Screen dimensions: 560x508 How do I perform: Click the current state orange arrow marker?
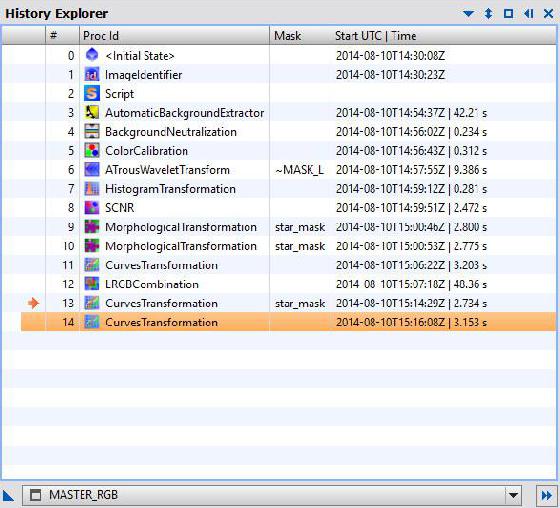[x=33, y=303]
